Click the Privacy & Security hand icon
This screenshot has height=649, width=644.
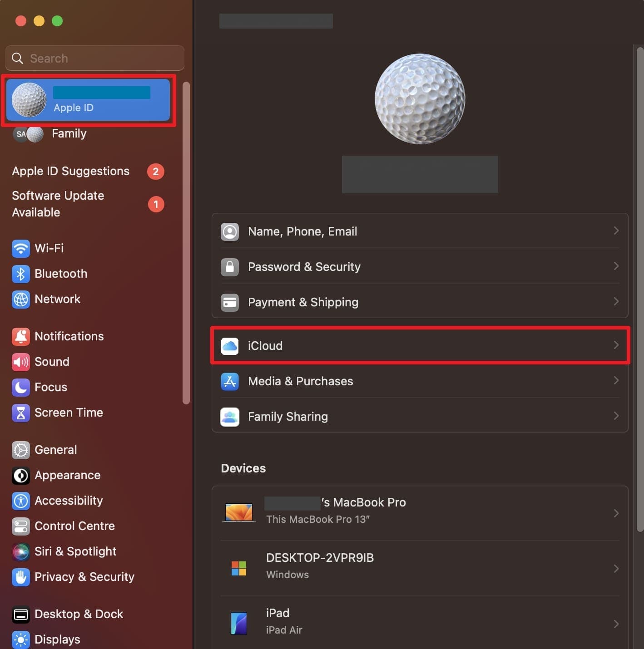21,577
